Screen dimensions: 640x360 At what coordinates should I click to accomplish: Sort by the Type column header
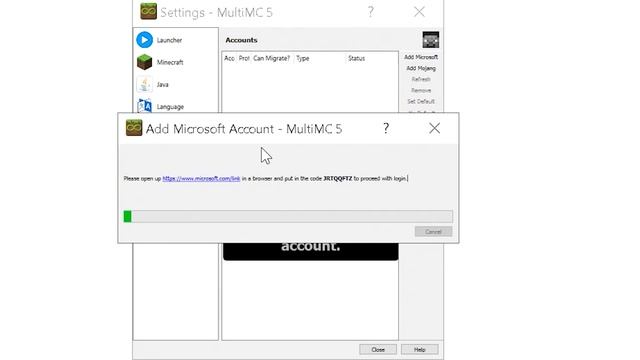320,58
